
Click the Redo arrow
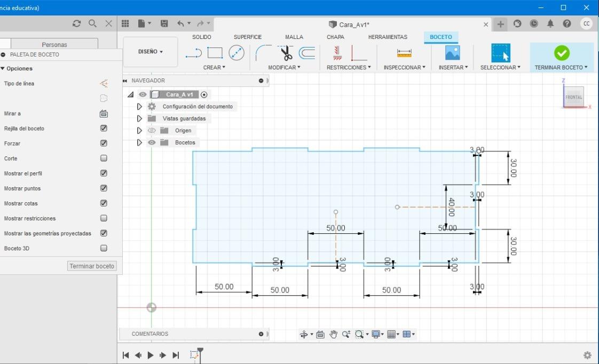click(x=200, y=23)
